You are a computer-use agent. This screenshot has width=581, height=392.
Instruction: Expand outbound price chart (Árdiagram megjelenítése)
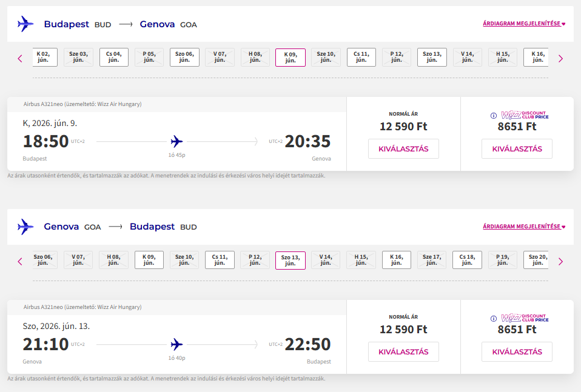(x=523, y=24)
